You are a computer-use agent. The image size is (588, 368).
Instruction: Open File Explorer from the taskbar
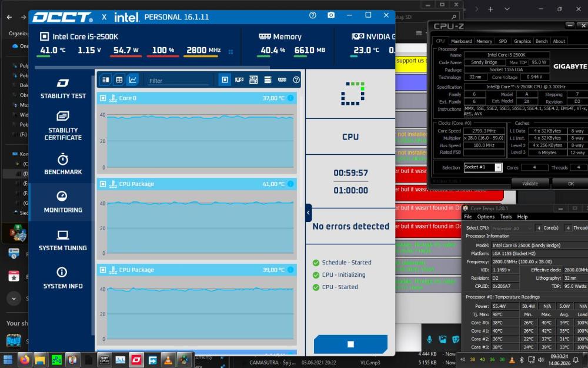(40, 360)
